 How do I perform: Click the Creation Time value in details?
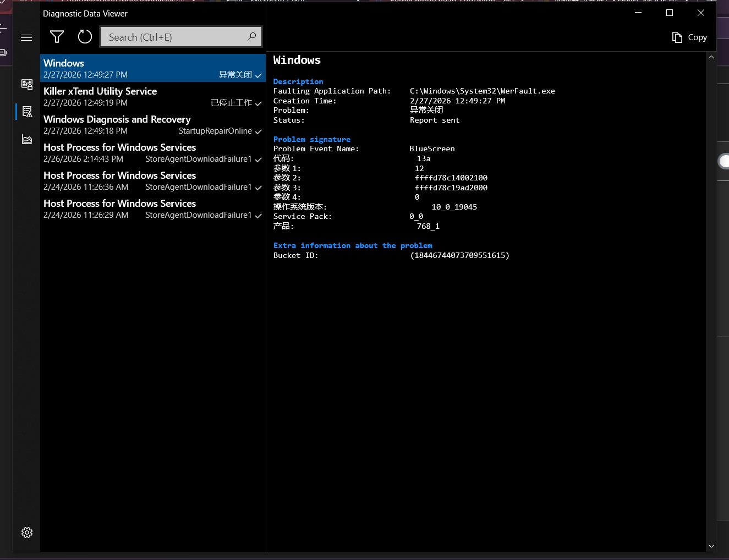click(458, 101)
